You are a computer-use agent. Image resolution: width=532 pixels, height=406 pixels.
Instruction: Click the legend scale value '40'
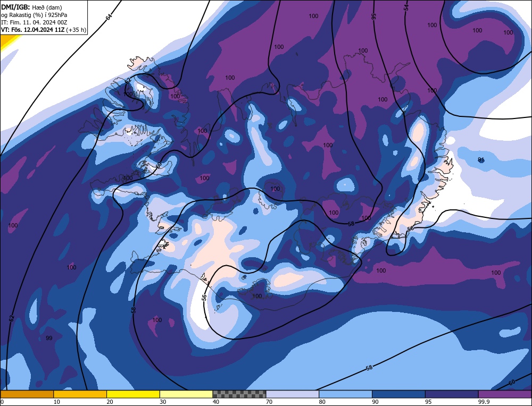[x=216, y=402]
